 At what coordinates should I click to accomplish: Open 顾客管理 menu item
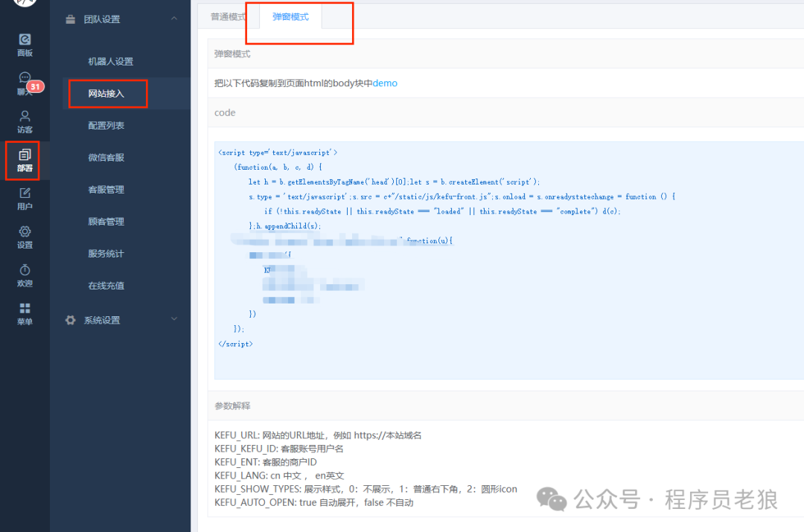(106, 222)
